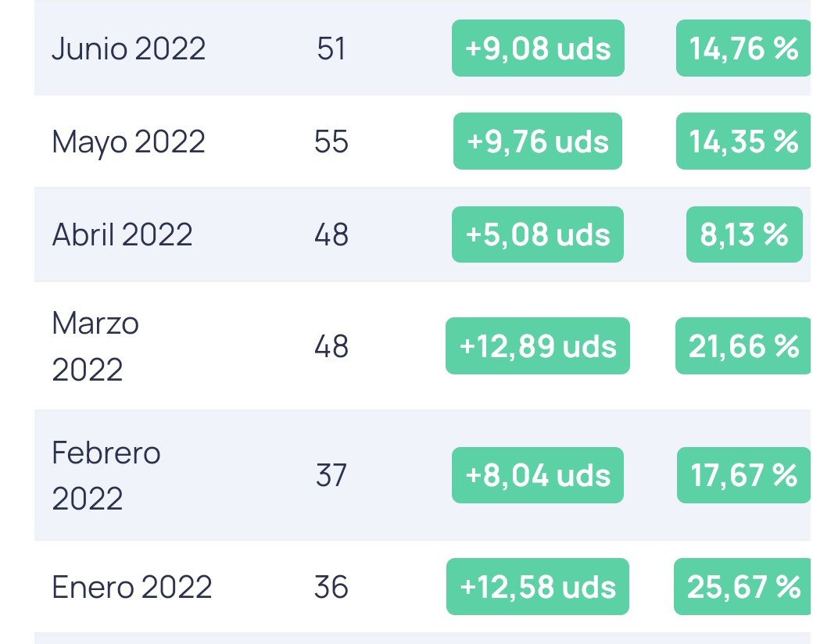Click the value 55 in Mayo row
Screen dimensions: 838x644
pos(331,141)
